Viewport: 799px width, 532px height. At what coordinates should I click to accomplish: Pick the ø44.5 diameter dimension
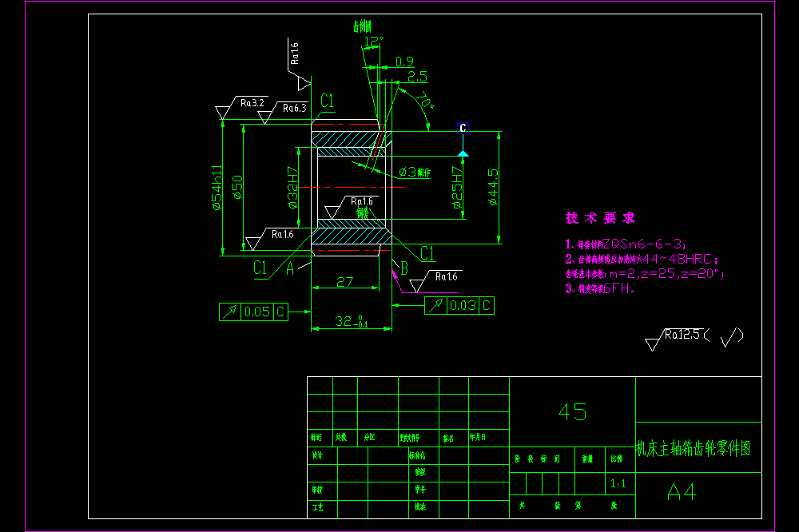click(x=493, y=188)
